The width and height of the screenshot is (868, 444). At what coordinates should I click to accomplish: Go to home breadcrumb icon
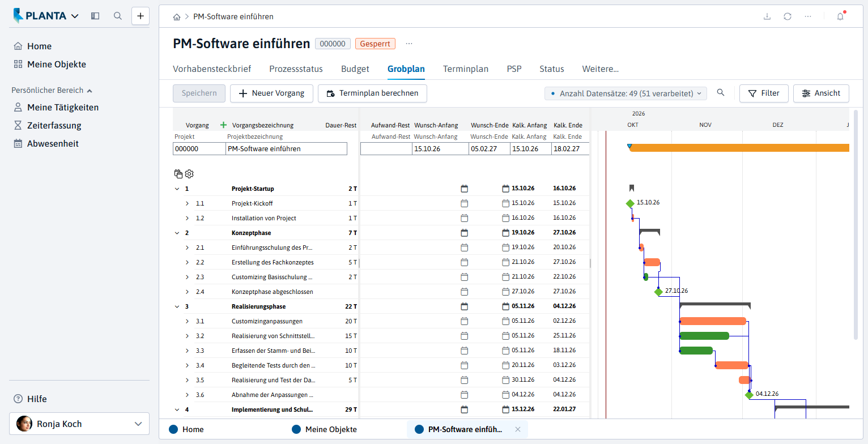click(177, 17)
